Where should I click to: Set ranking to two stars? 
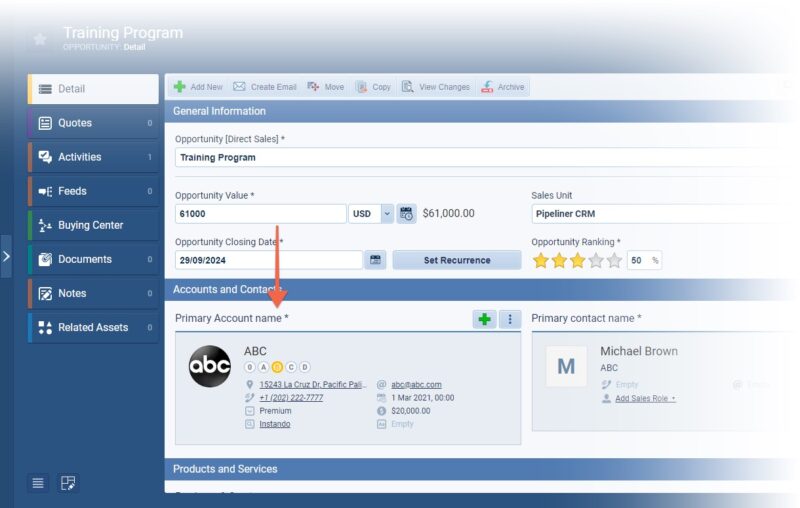[x=559, y=261]
